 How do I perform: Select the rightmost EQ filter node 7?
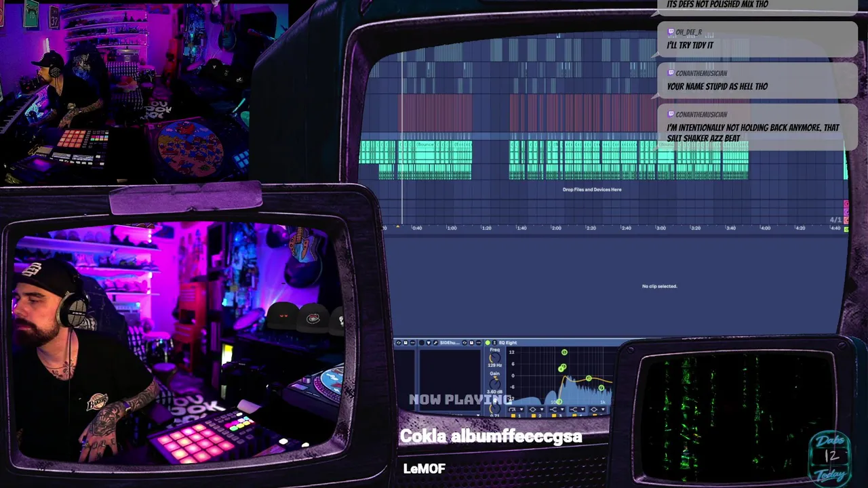[601, 388]
